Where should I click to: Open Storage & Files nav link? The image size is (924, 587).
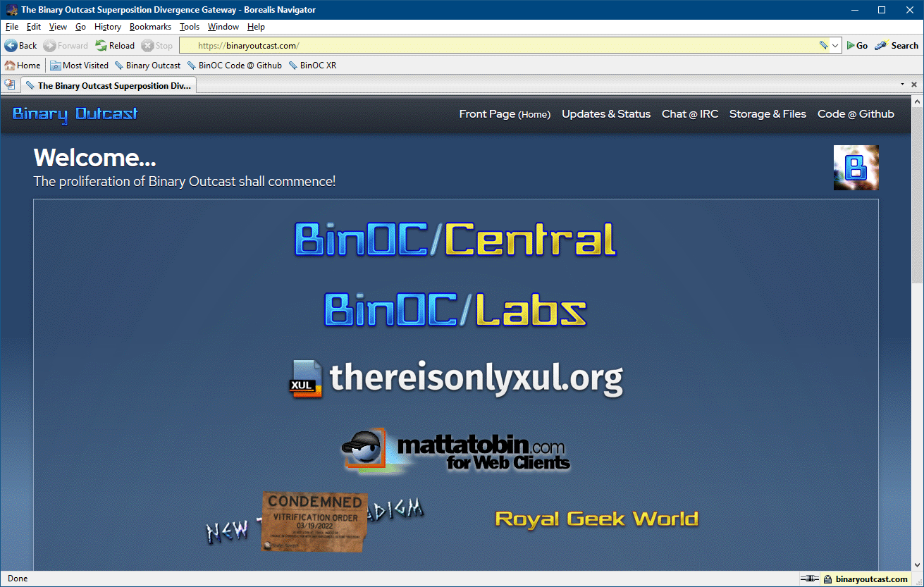(x=768, y=114)
